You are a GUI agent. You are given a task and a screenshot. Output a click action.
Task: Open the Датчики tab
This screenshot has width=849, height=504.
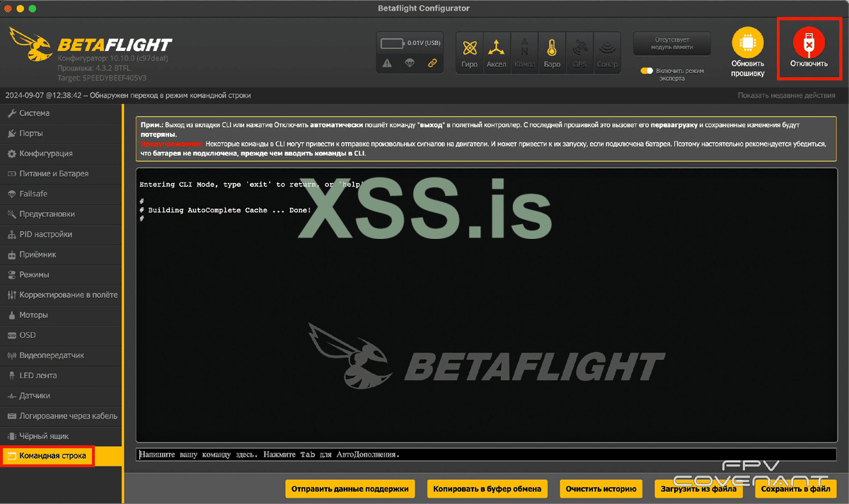click(x=62, y=396)
